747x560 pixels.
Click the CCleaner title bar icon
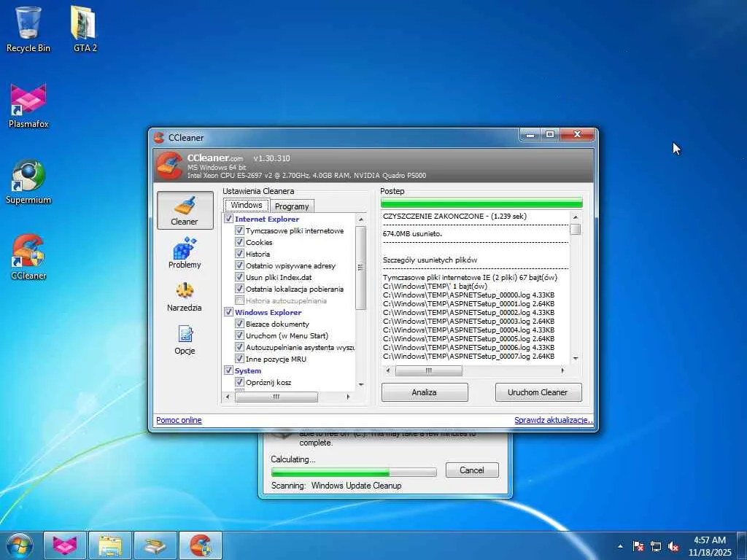coord(159,138)
